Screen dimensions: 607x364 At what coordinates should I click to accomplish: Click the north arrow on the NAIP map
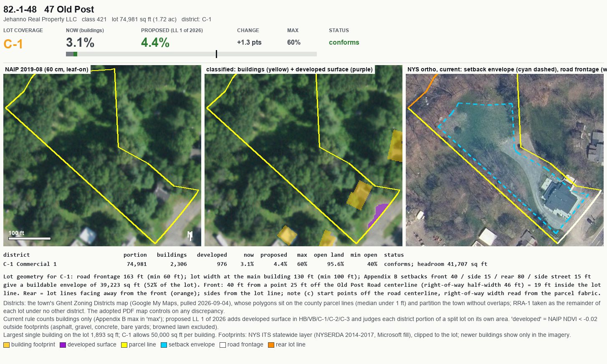click(190, 236)
